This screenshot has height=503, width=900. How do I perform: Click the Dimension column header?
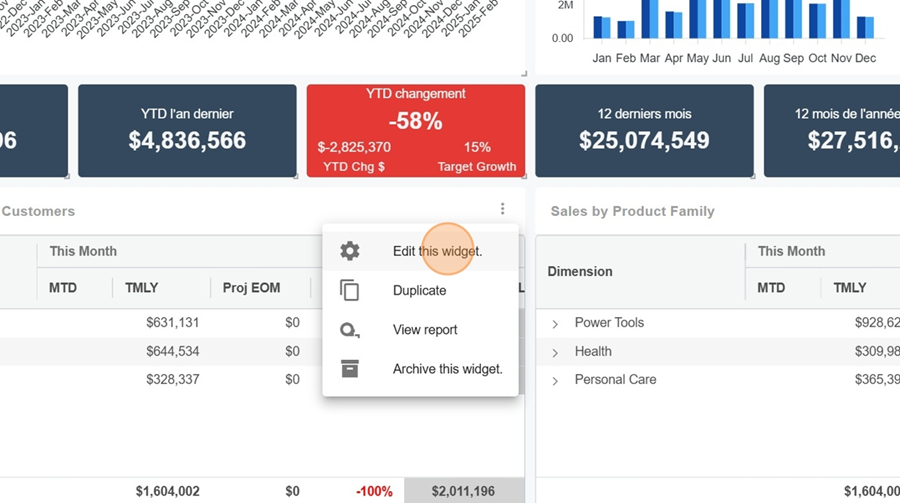(x=580, y=271)
